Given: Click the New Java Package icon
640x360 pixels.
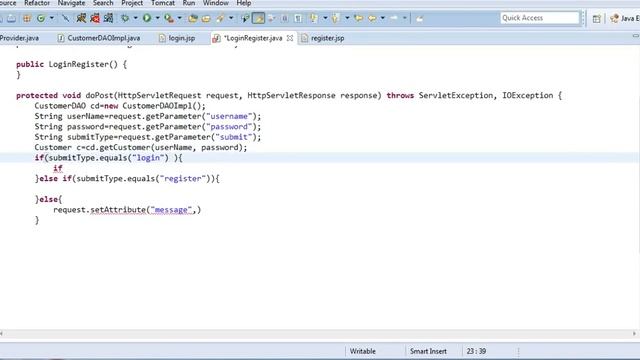Looking at the screenshot, I should (27, 18).
